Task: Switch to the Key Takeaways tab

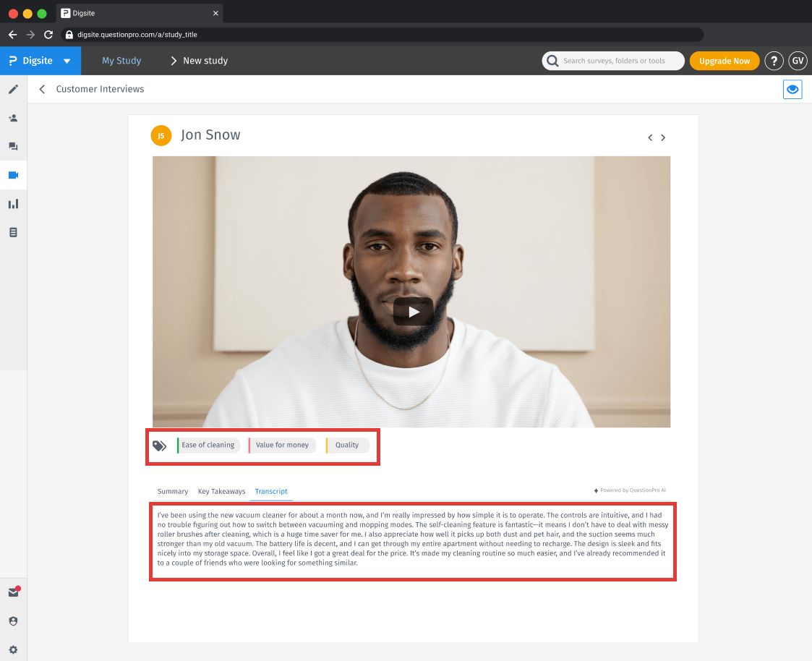Action: point(222,491)
